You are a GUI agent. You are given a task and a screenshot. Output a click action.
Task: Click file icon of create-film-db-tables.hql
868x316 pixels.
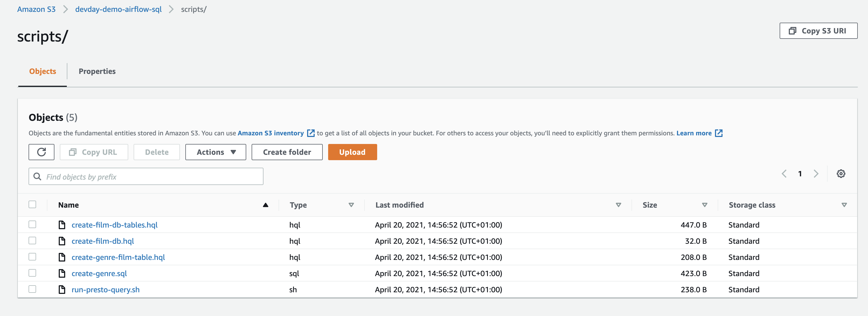click(x=62, y=225)
